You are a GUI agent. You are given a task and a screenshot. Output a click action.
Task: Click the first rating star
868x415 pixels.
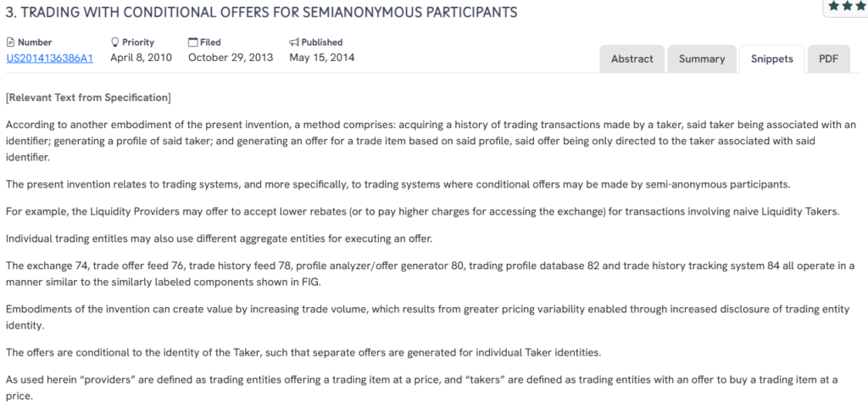(835, 6)
